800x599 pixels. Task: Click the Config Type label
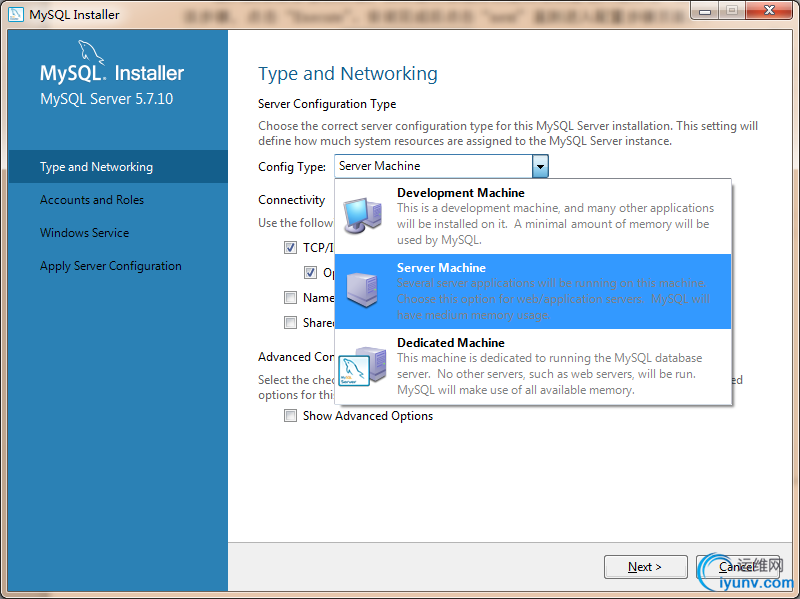click(x=292, y=167)
